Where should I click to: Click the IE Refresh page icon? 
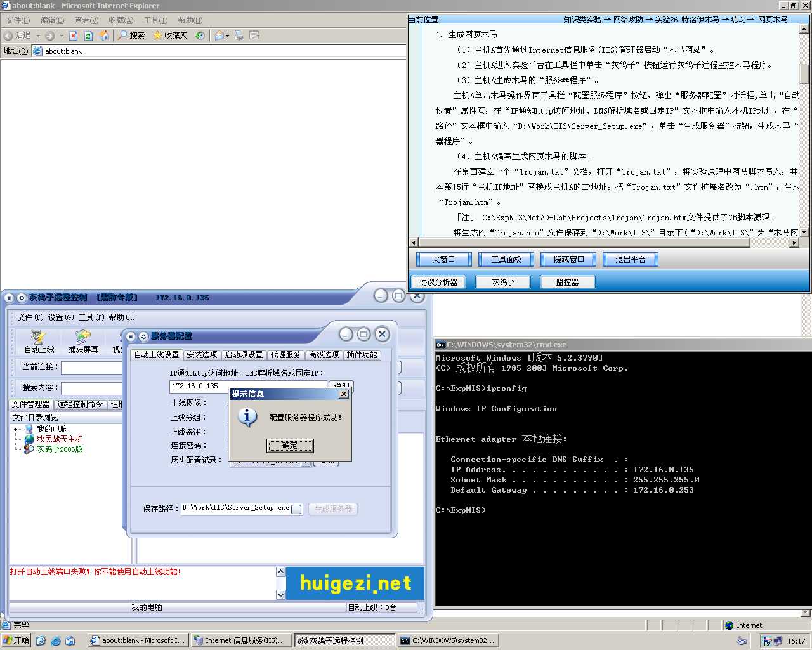tap(89, 36)
